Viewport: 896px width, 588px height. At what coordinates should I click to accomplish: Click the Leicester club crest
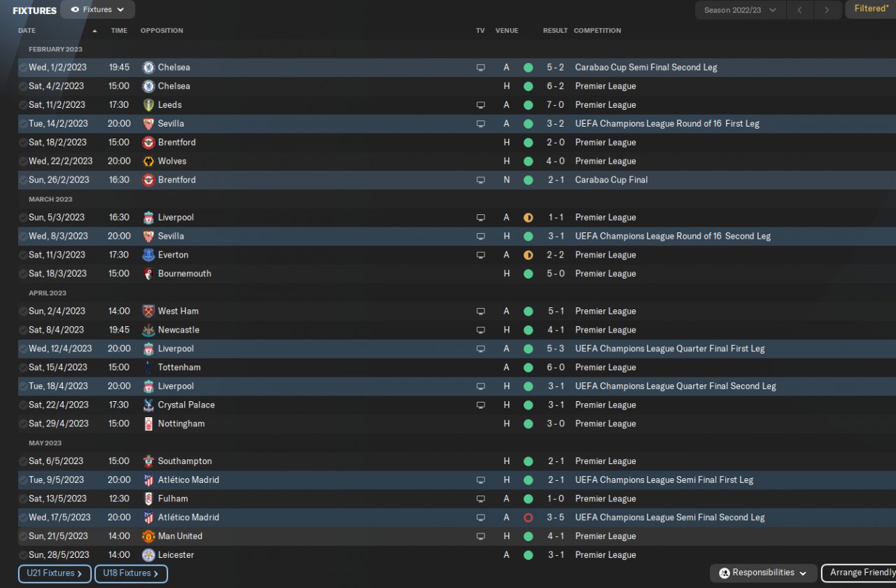click(x=148, y=555)
